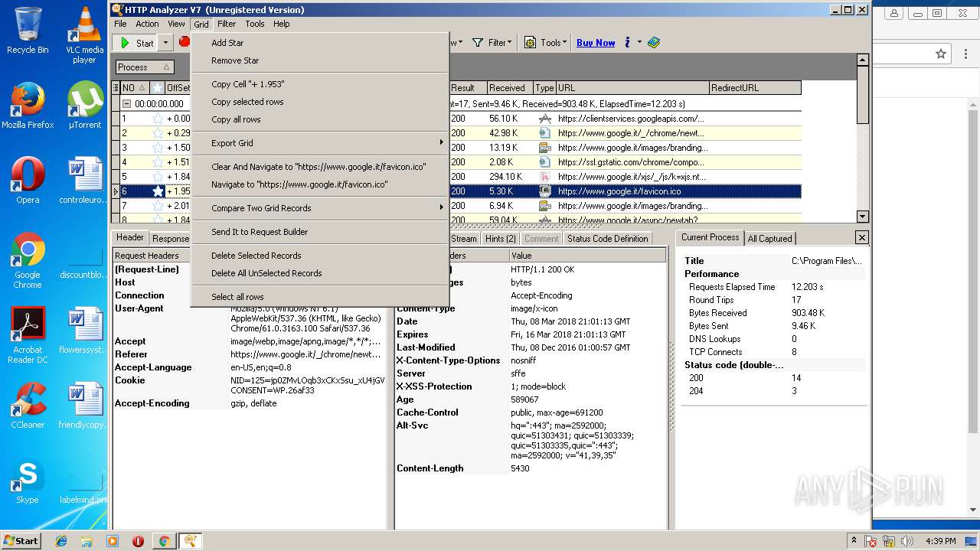The image size is (980, 551).
Task: Expand the arrow beside the info icon
Action: tap(639, 43)
